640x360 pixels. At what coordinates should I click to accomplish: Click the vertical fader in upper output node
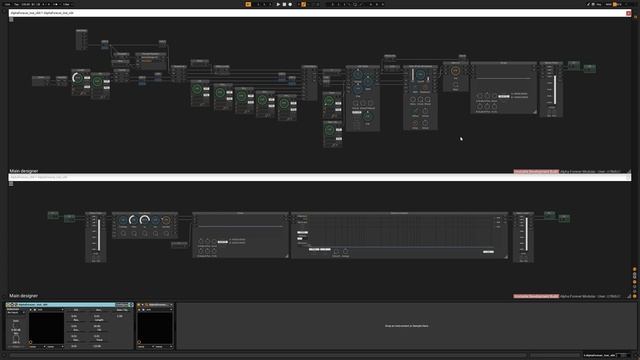pyautogui.click(x=554, y=90)
